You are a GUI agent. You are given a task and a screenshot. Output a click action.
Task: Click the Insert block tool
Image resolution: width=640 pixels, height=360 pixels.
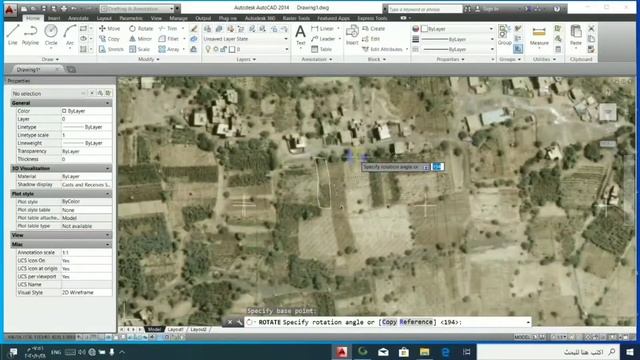pos(352,35)
